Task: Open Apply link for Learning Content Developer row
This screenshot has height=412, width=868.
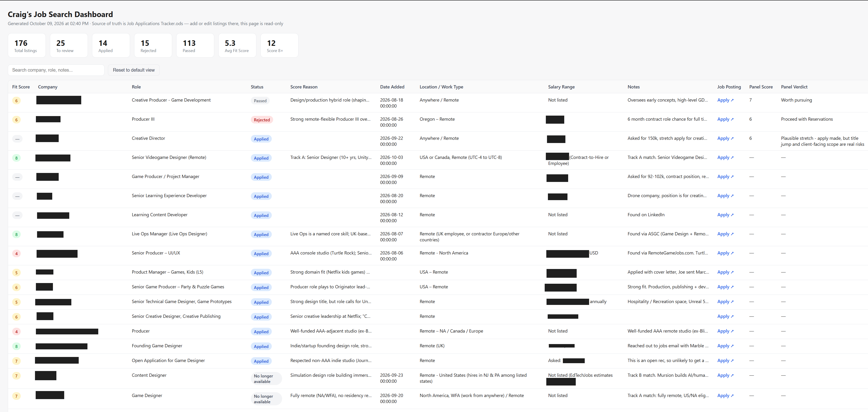Action: (x=725, y=215)
